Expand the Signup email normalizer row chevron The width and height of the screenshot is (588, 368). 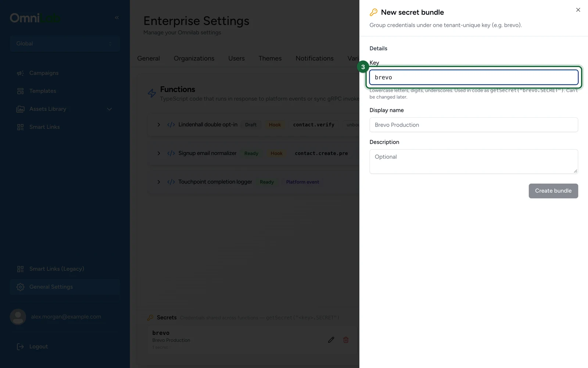click(159, 153)
